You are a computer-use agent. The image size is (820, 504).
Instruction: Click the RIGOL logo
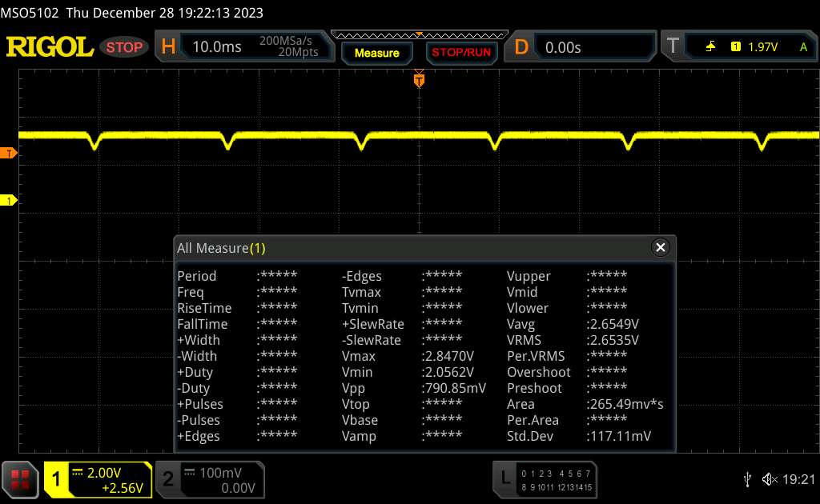click(50, 47)
